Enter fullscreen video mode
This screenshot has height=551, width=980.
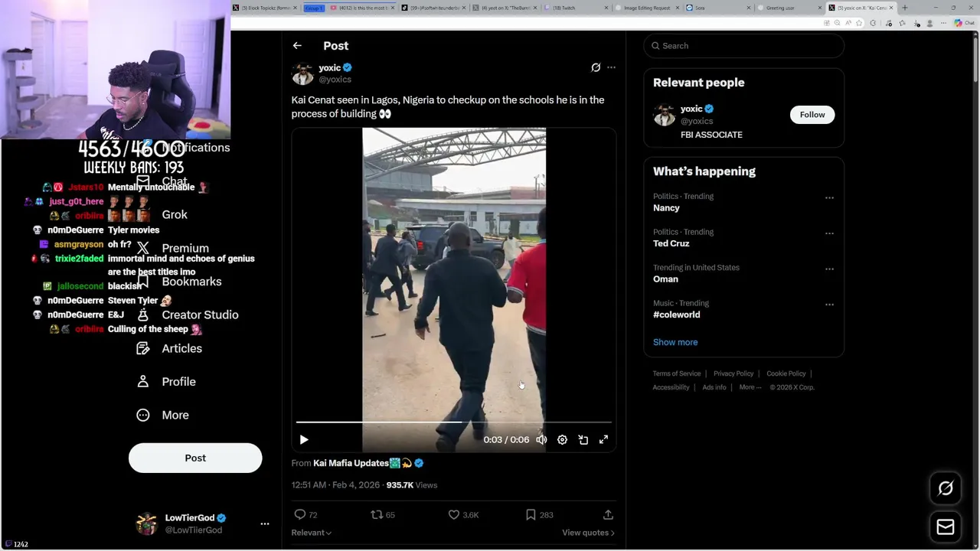point(603,440)
